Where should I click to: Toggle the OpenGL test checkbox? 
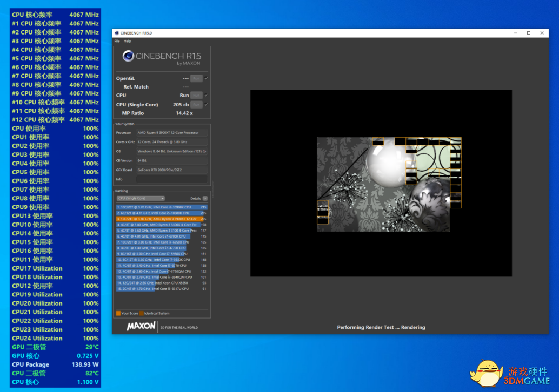pos(206,78)
